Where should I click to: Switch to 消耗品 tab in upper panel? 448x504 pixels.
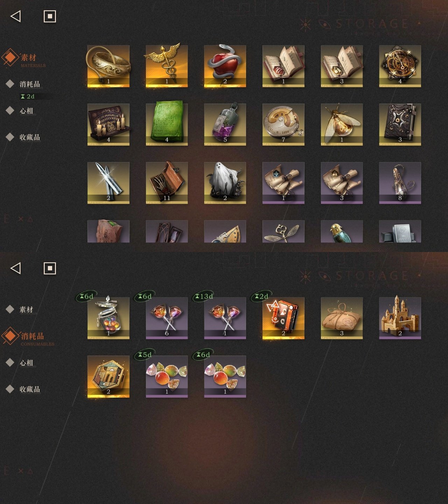click(30, 84)
